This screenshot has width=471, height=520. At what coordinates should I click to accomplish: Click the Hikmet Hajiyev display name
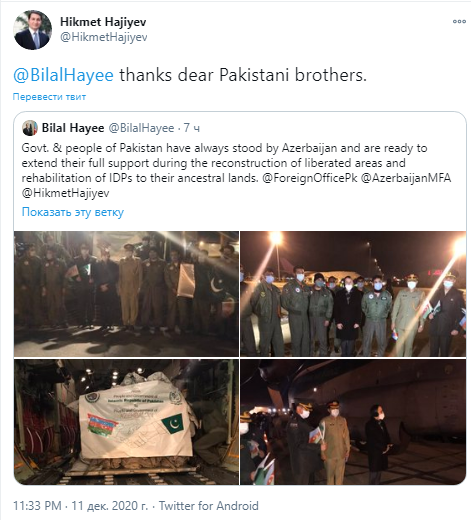[103, 22]
